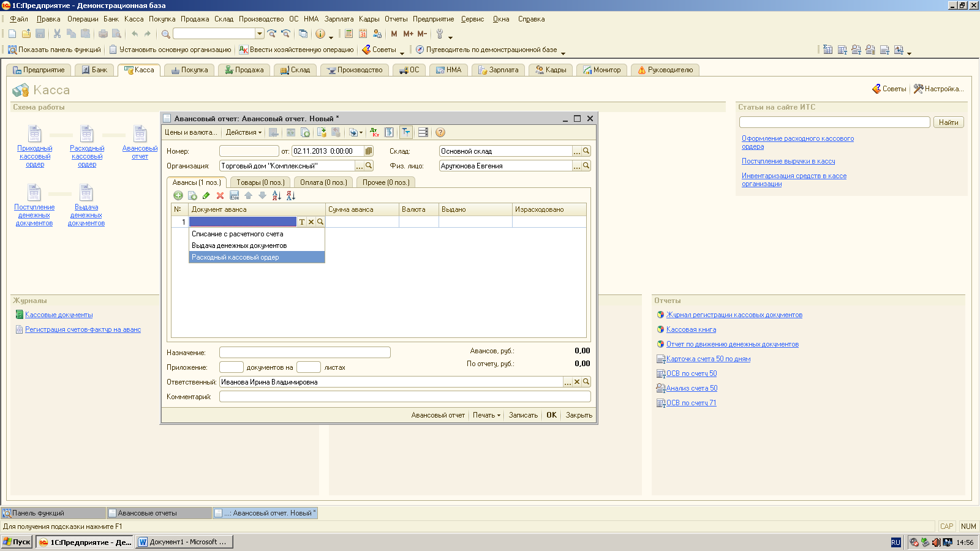980x551 pixels.
Task: Click the open file folder icon
Action: pyautogui.click(x=26, y=34)
